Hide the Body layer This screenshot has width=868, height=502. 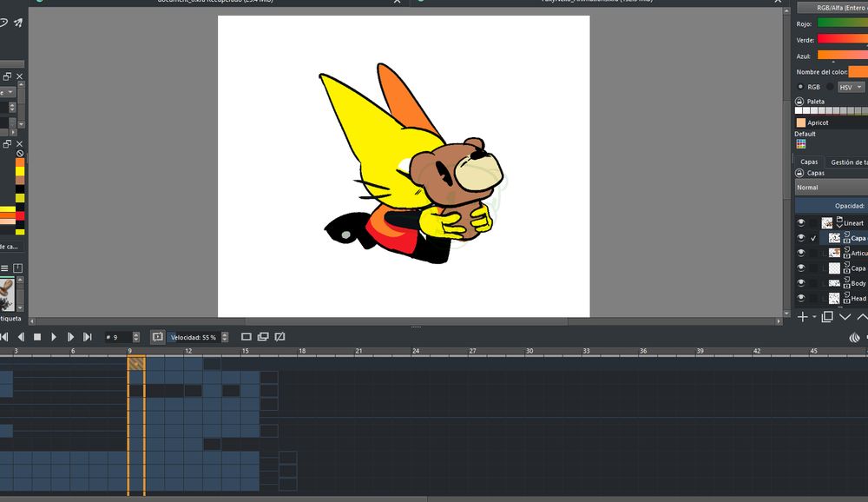pyautogui.click(x=800, y=282)
